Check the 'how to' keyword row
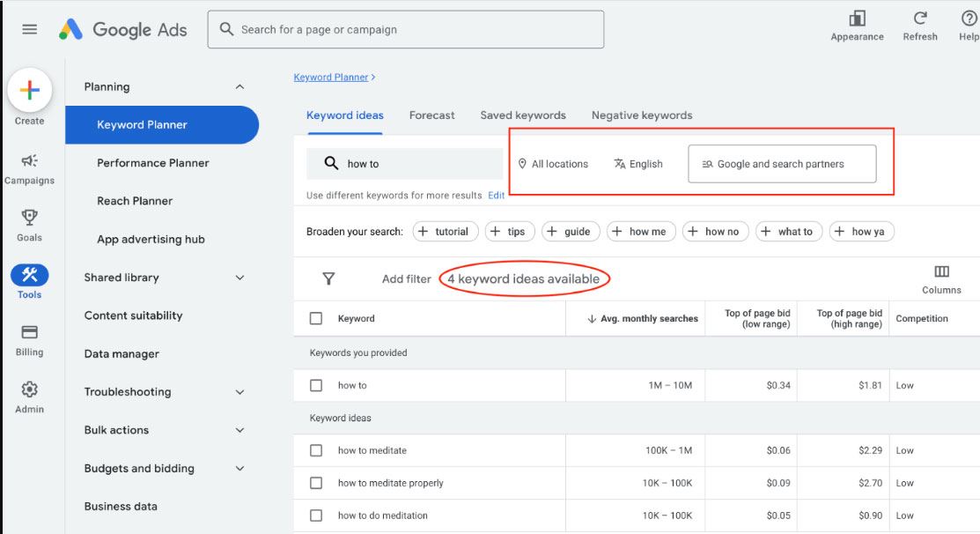The width and height of the screenshot is (980, 534). pos(316,385)
